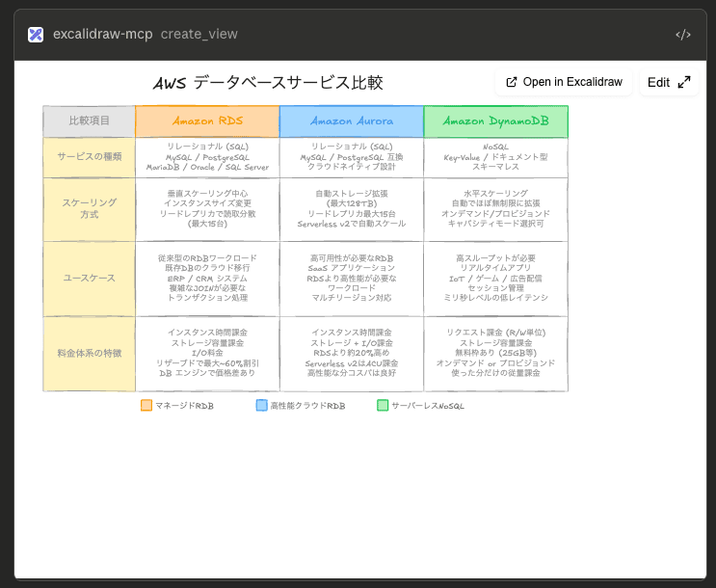The width and height of the screenshot is (716, 588).
Task: Select the Amazon RDS header cell
Action: [207, 121]
